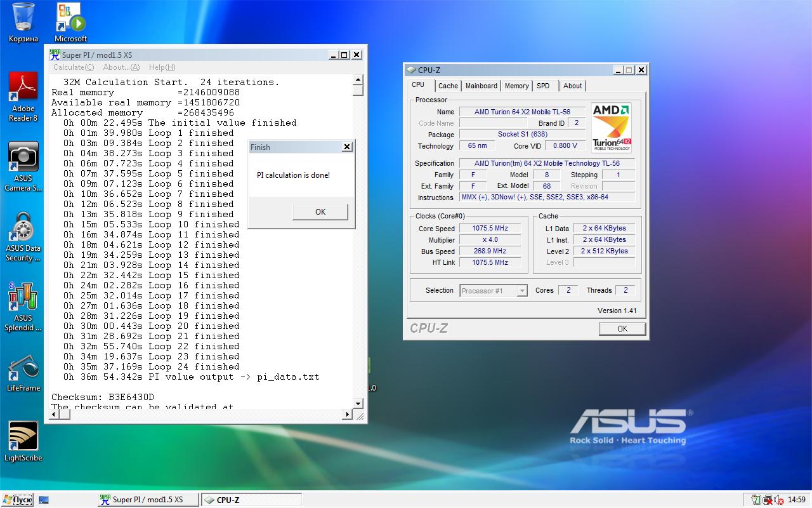The image size is (812, 508).
Task: Open the About menu in Super PI
Action: click(121, 67)
